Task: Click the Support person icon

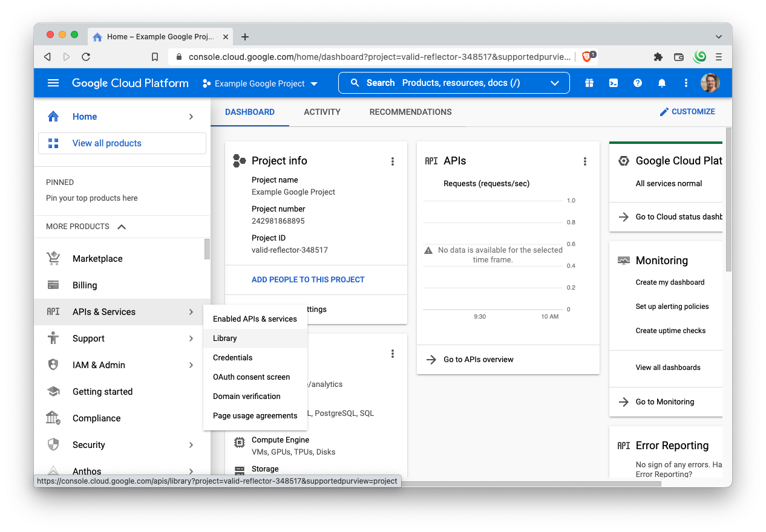Action: 53,338
